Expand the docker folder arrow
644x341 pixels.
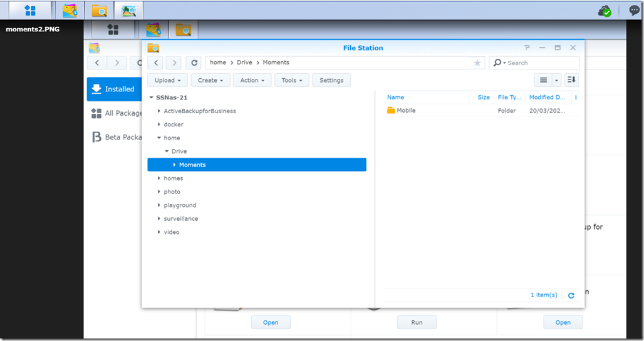click(x=159, y=125)
